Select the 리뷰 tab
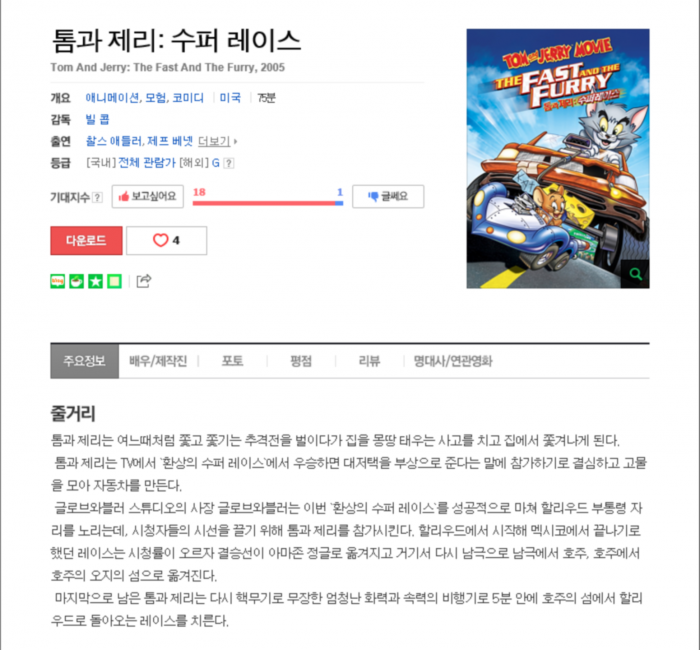This screenshot has height=650, width=700. point(369,361)
